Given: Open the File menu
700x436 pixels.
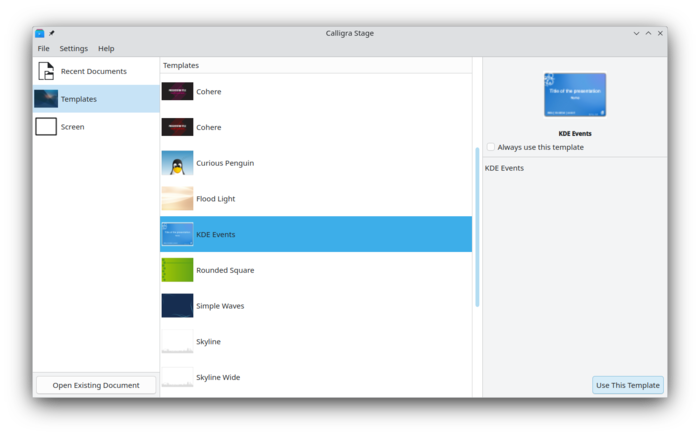Looking at the screenshot, I should [x=43, y=49].
